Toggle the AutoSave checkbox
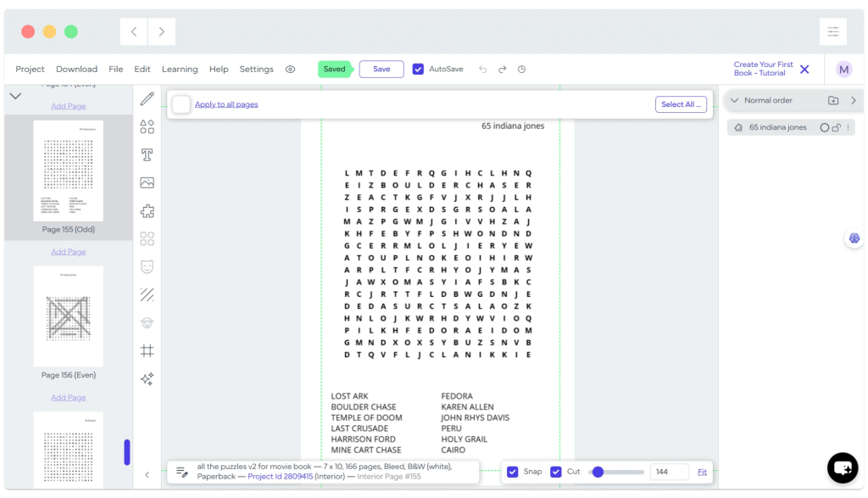Screen dimensions: 868x498 coord(418,70)
